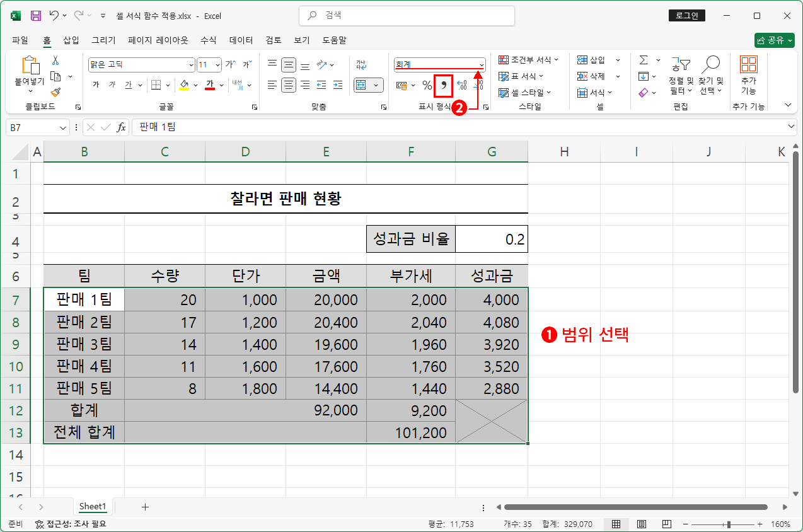
Task: Collapse the ribbon with the chevron
Action: [x=788, y=105]
